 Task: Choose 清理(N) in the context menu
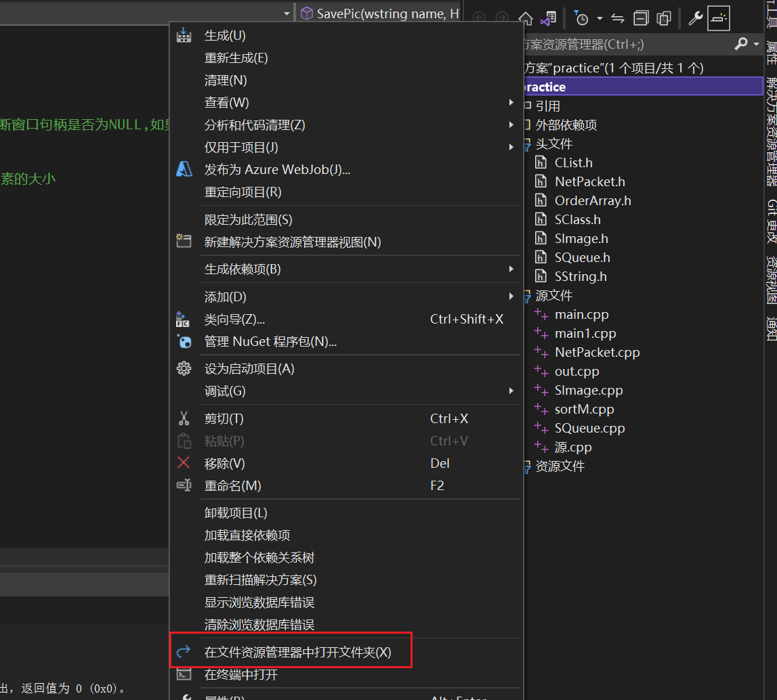tap(226, 80)
